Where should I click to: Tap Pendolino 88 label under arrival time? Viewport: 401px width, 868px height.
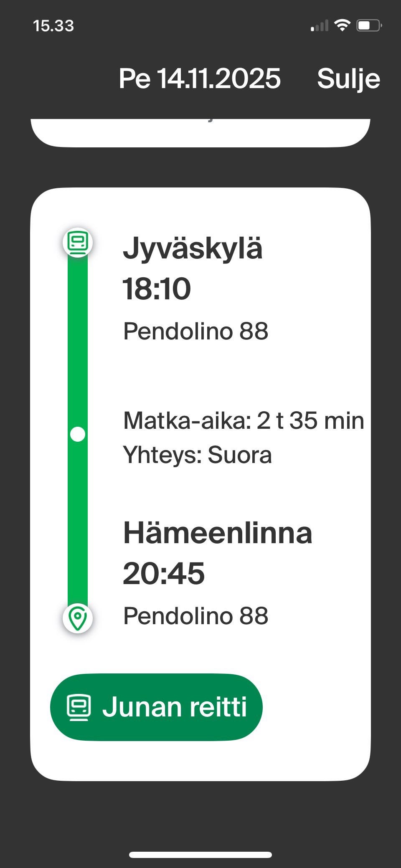(195, 616)
